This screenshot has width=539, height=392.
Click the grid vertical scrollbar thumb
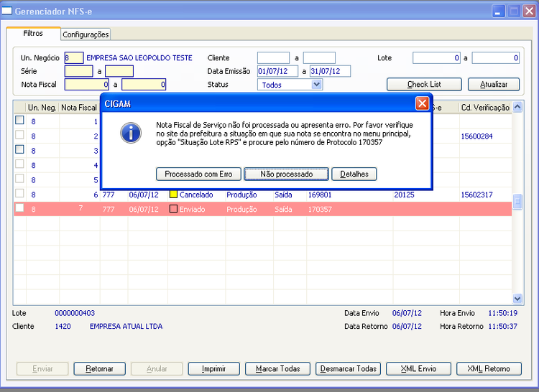click(x=517, y=202)
